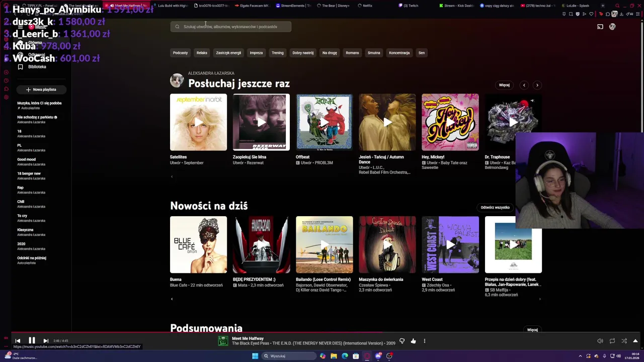Open the To cry playlist
Screen dimensions: 644x362
[x=31, y=218]
